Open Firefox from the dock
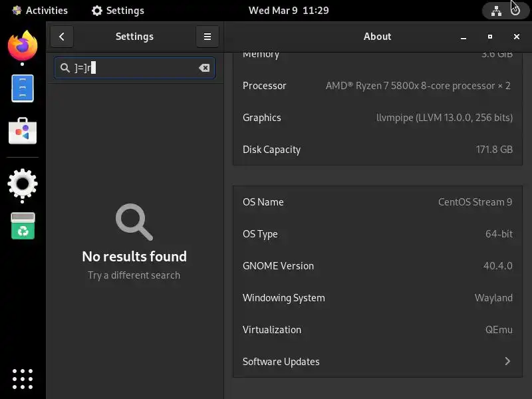Image resolution: width=532 pixels, height=399 pixels. coord(23,45)
